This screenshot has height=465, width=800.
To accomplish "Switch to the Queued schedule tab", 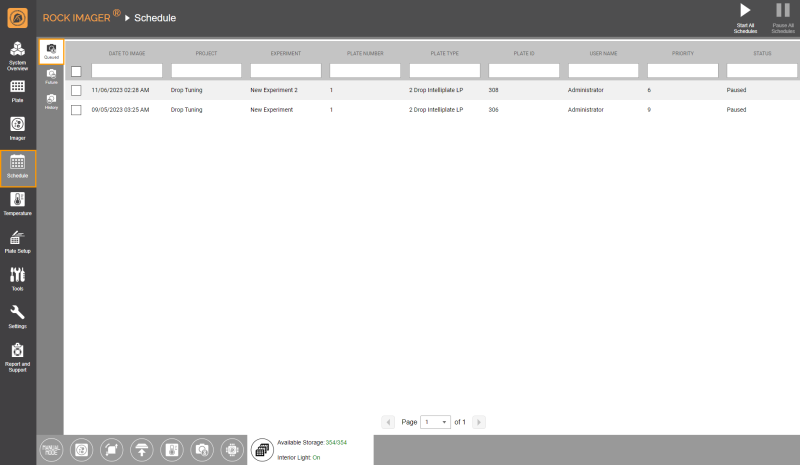I will (51, 52).
